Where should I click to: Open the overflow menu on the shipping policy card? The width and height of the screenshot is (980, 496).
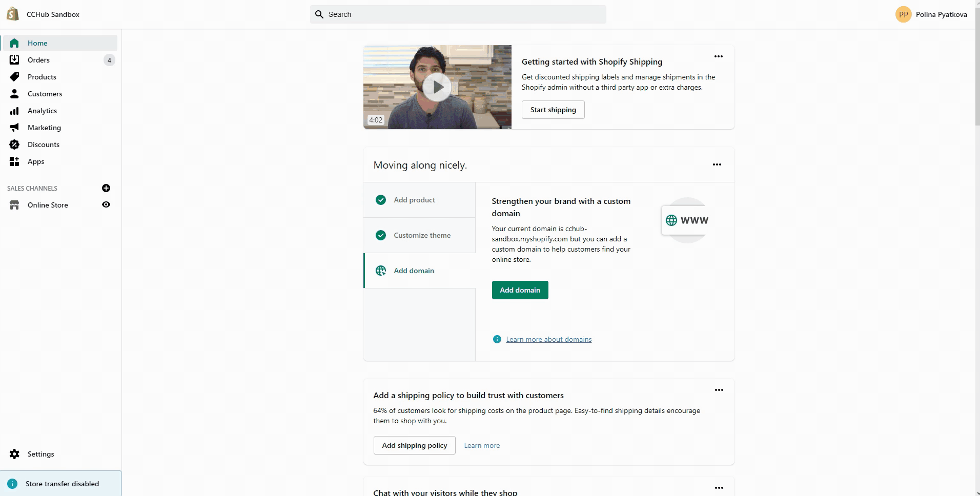tap(718, 389)
